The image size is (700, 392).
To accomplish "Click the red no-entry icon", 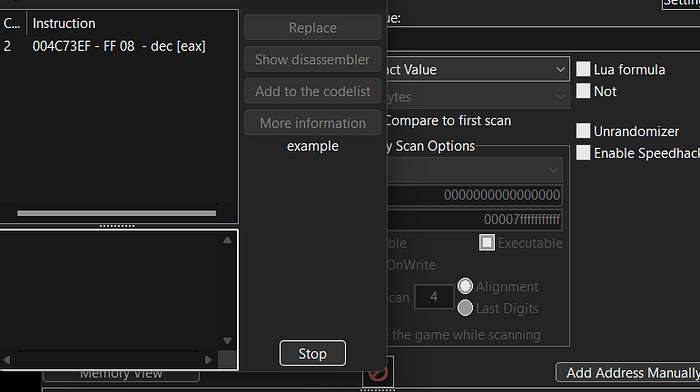I will [x=378, y=373].
